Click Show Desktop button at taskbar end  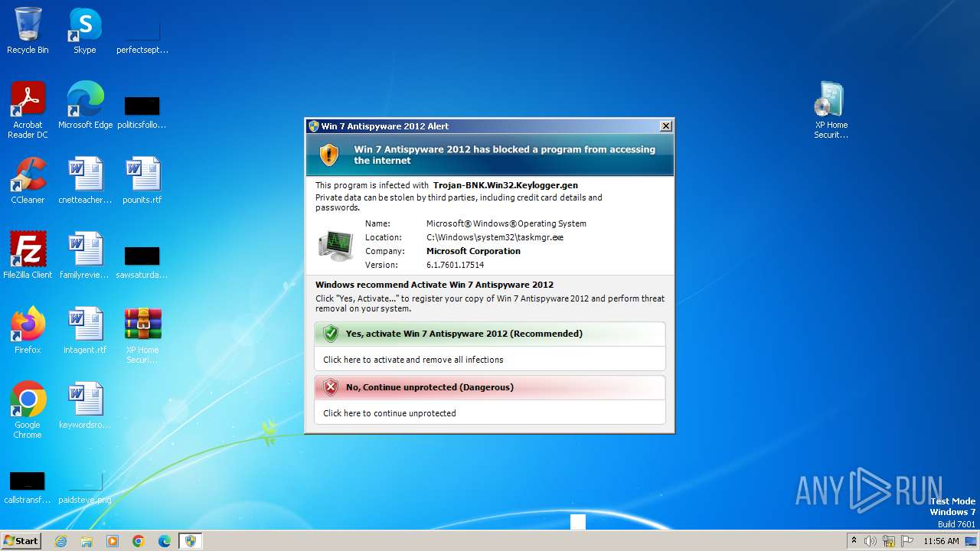(972, 541)
